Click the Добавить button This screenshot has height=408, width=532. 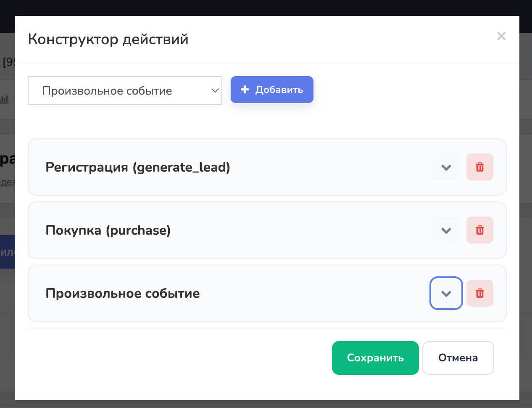(x=272, y=90)
